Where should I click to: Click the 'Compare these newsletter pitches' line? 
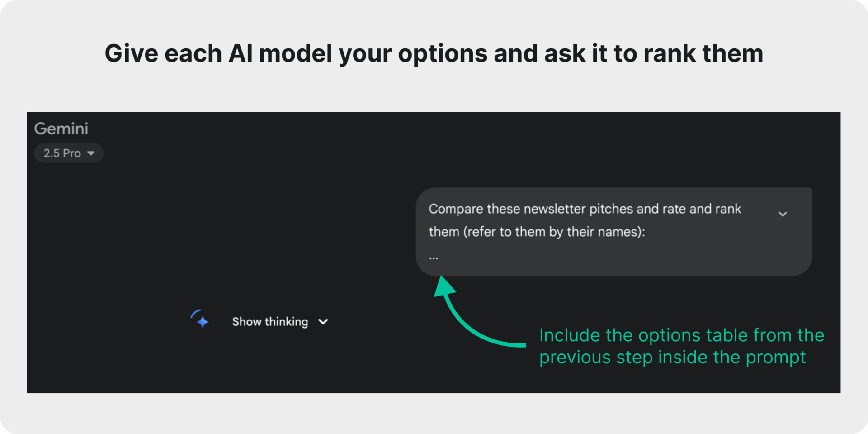(x=585, y=209)
